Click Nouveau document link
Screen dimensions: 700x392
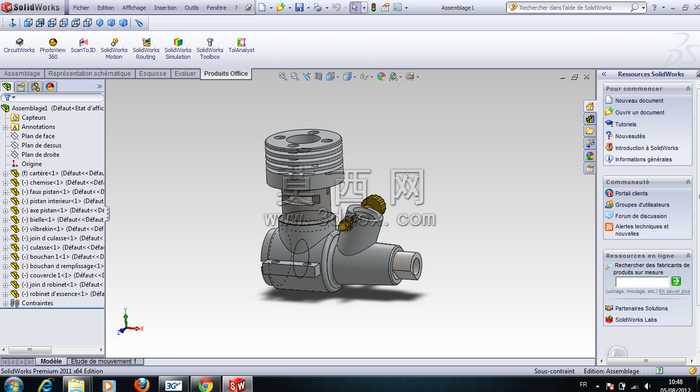(639, 100)
